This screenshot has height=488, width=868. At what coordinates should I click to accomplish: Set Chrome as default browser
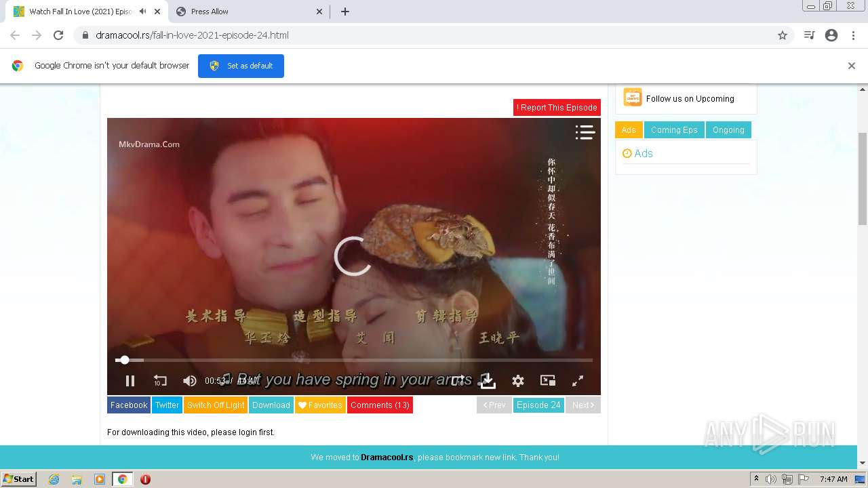(241, 66)
